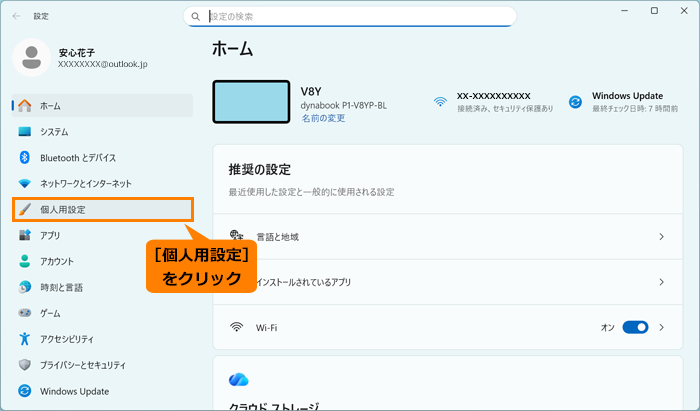
Task: Click the 名前の変更 link
Action: coord(323,118)
